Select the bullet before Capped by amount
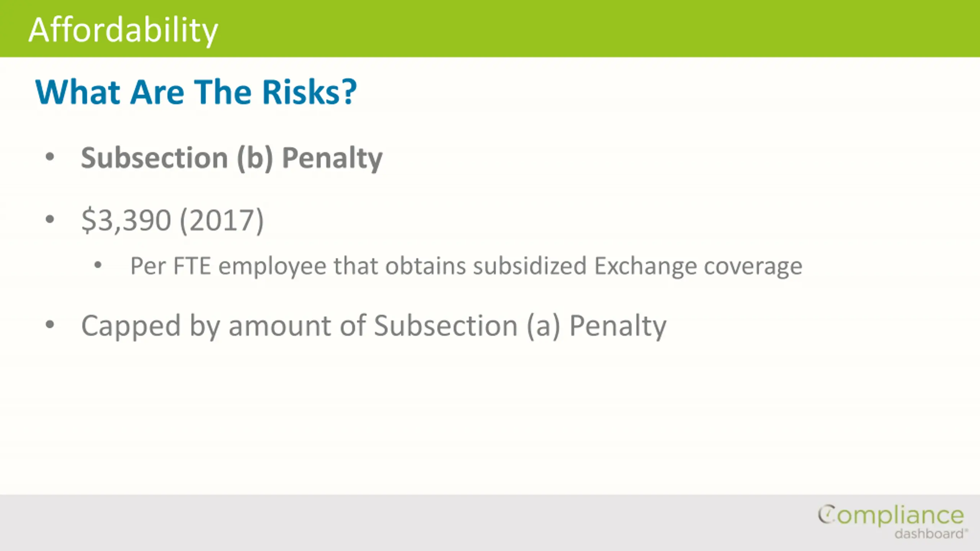The width and height of the screenshot is (980, 551). click(x=50, y=325)
